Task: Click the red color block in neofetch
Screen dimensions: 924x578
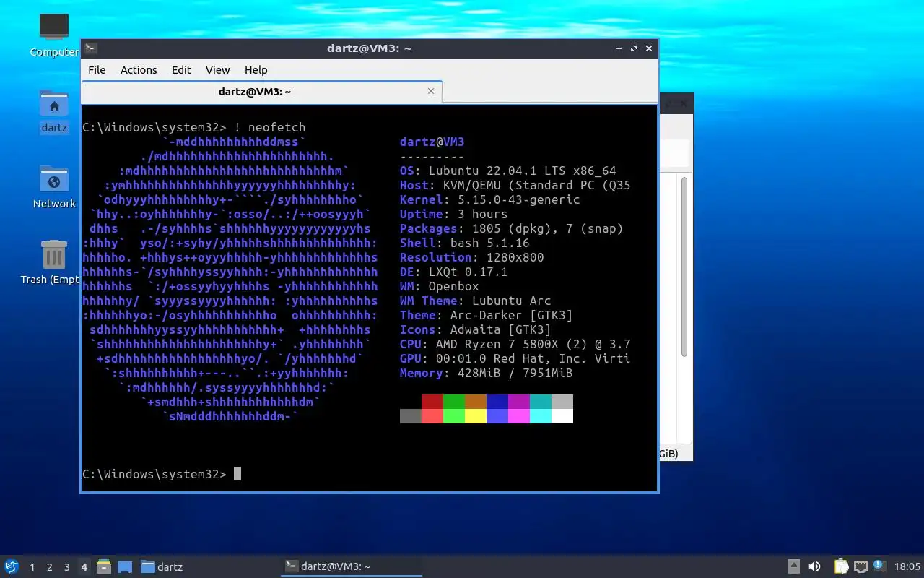Action: (432, 402)
